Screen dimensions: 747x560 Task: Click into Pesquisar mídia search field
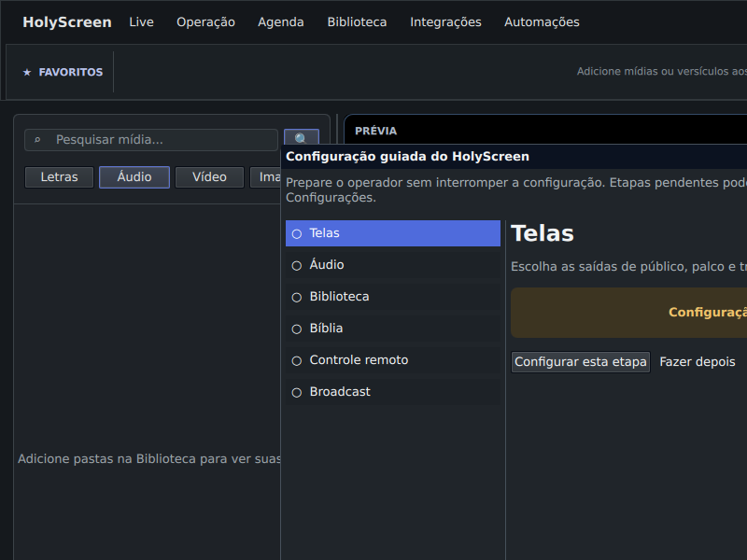pos(151,140)
